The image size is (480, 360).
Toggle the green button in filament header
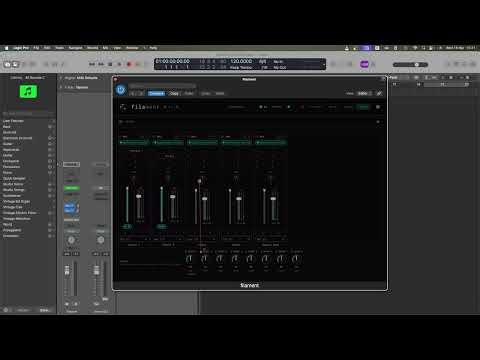[x=363, y=107]
